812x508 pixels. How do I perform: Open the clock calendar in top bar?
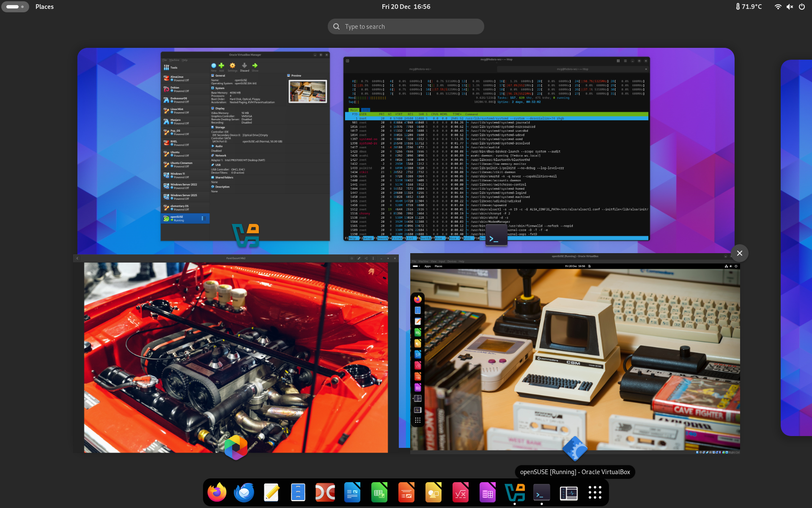(406, 7)
